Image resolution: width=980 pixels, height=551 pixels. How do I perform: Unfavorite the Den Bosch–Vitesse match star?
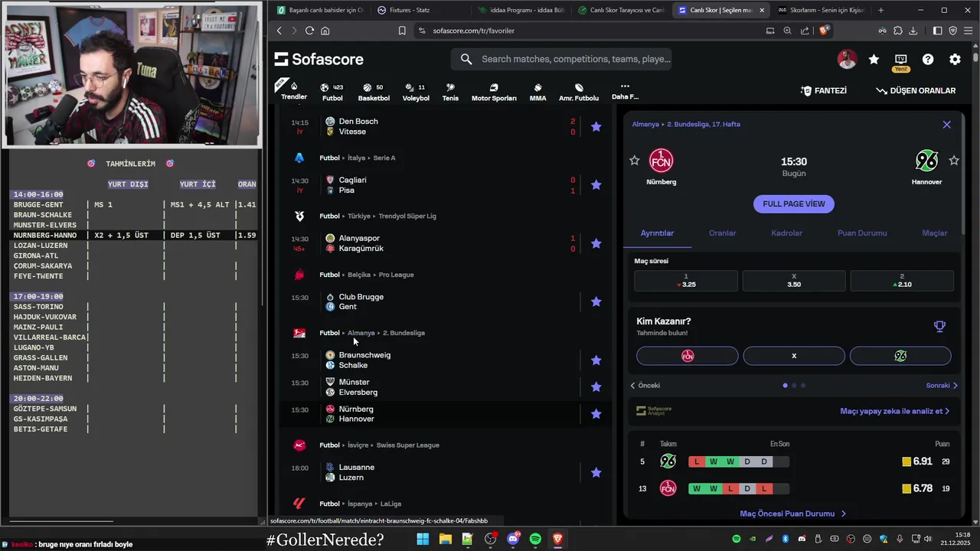(x=596, y=126)
